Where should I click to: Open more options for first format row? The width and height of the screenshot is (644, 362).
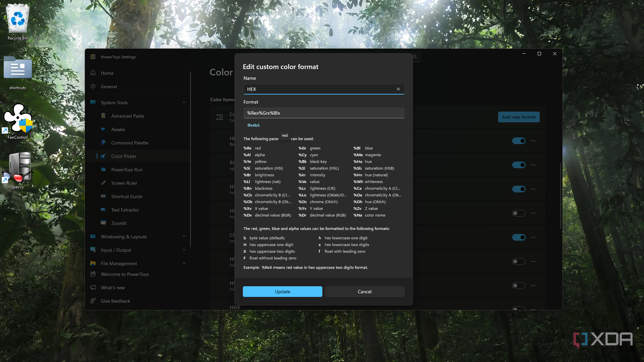coord(533,141)
